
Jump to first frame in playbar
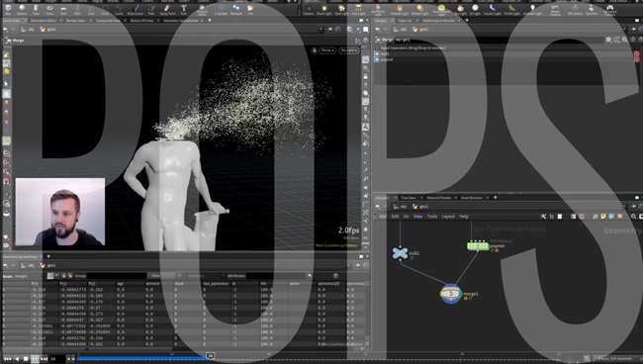click(7, 359)
